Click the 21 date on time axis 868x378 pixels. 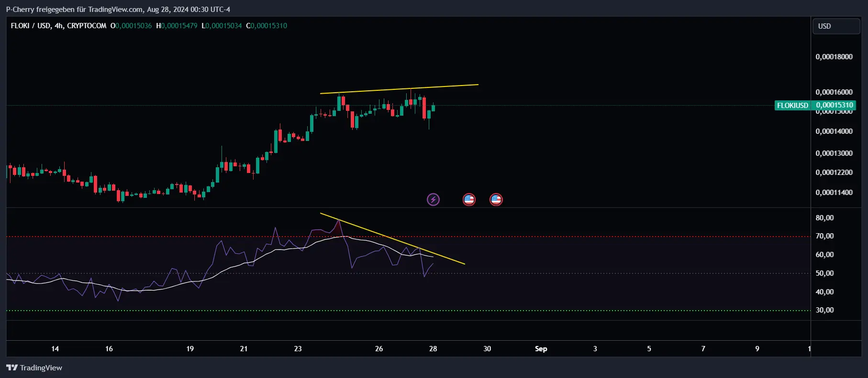tap(244, 349)
